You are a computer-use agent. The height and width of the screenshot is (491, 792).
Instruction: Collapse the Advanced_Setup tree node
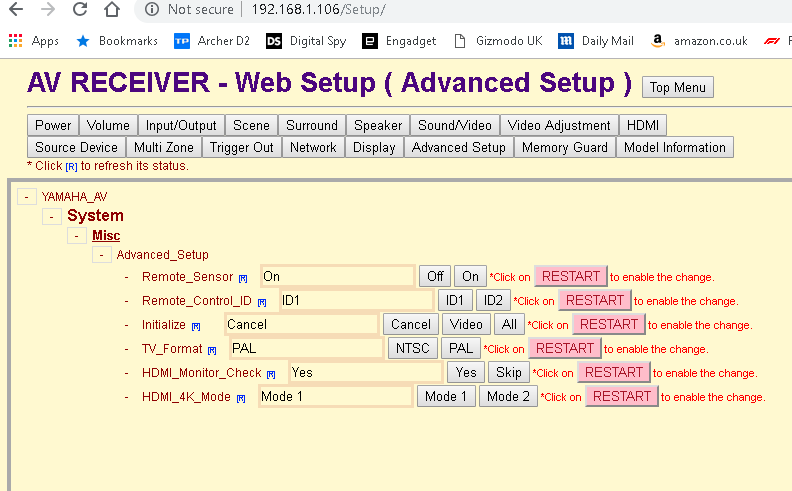[x=102, y=255]
